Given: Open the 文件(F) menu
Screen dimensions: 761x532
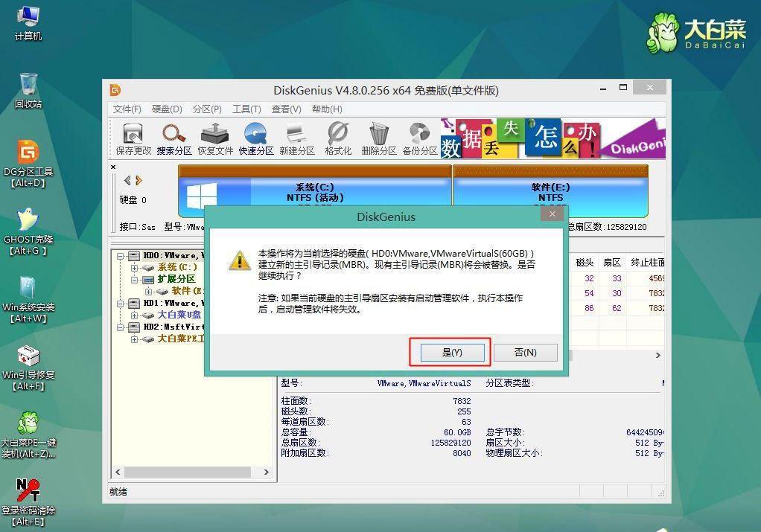Looking at the screenshot, I should coord(127,109).
